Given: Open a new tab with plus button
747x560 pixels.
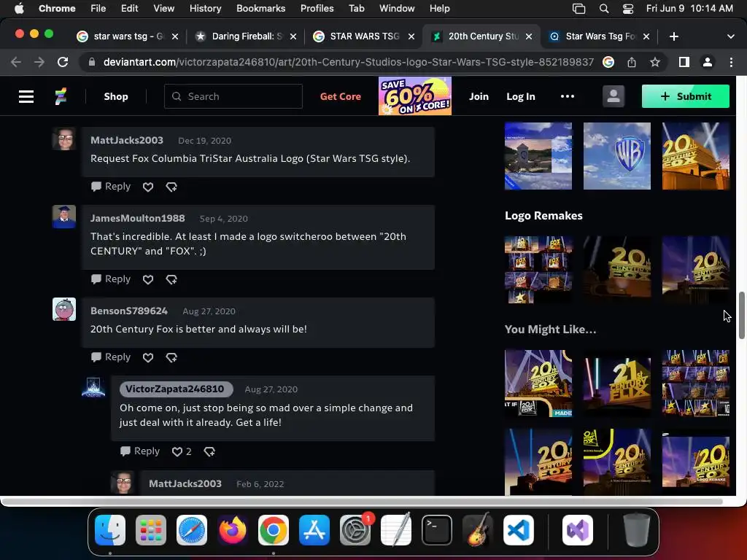Looking at the screenshot, I should click(673, 36).
